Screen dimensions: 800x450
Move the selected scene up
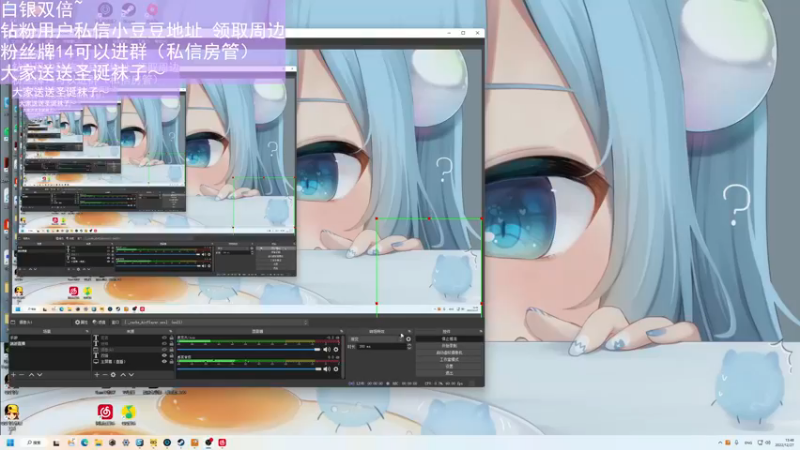pos(31,375)
